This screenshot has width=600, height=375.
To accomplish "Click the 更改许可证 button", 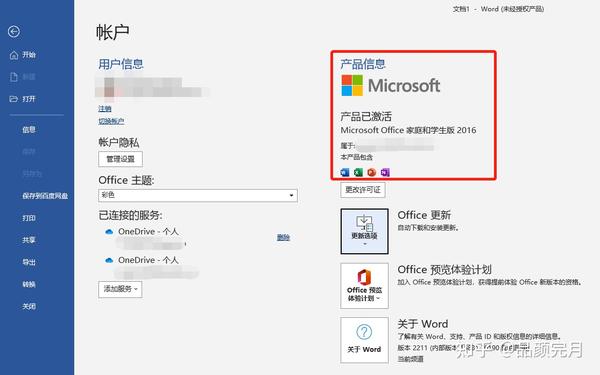I will (x=363, y=190).
